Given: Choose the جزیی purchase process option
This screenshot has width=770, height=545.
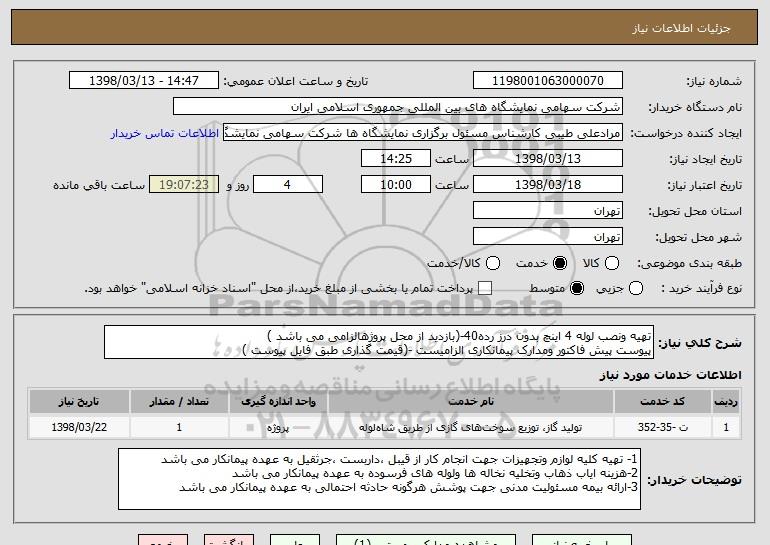Looking at the screenshot, I should [x=635, y=288].
